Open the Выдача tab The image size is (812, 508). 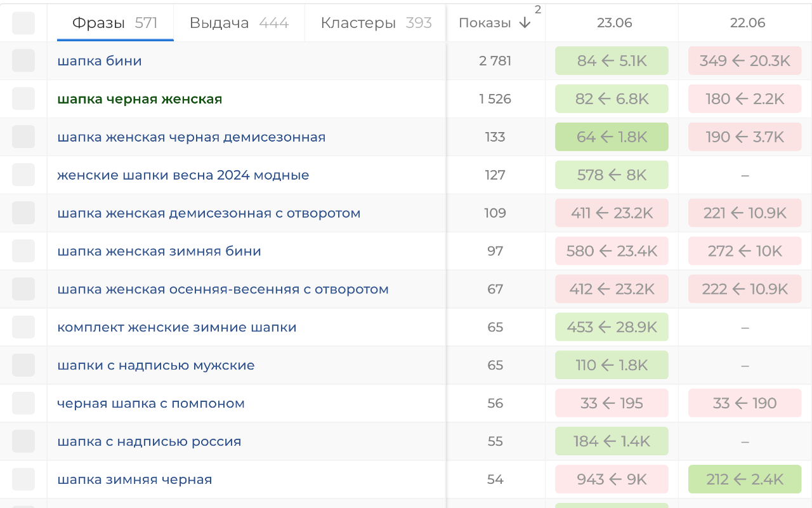pyautogui.click(x=239, y=23)
